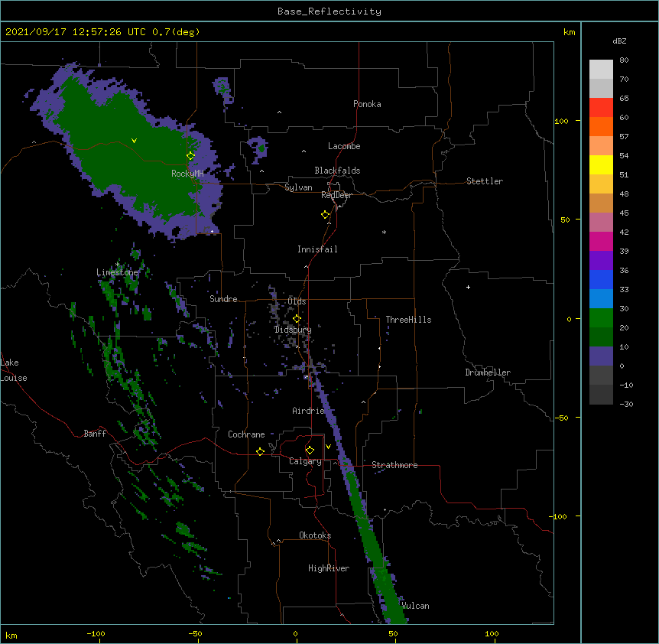659x644 pixels.
Task: Click the Stettler city label
Action: coord(485,181)
